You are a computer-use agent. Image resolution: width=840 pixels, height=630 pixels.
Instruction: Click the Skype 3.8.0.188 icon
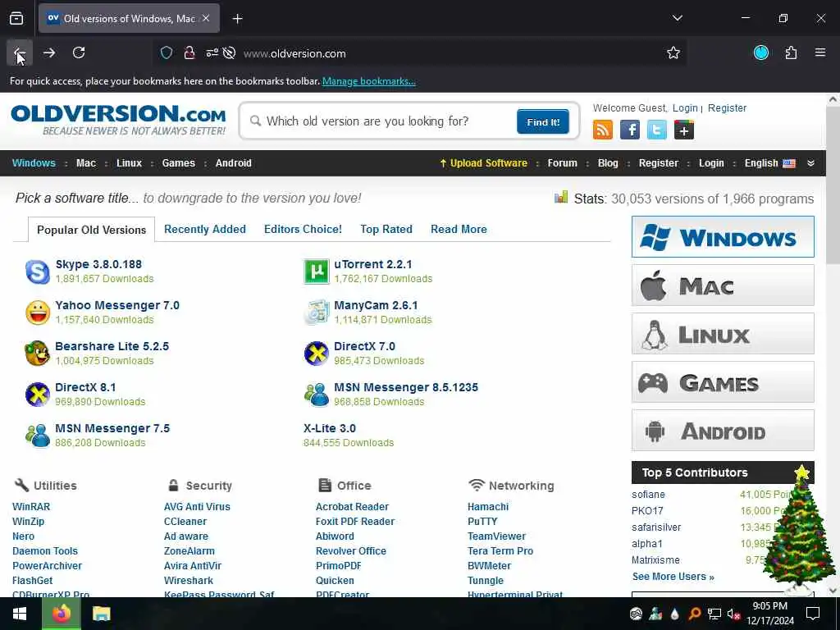click(38, 272)
